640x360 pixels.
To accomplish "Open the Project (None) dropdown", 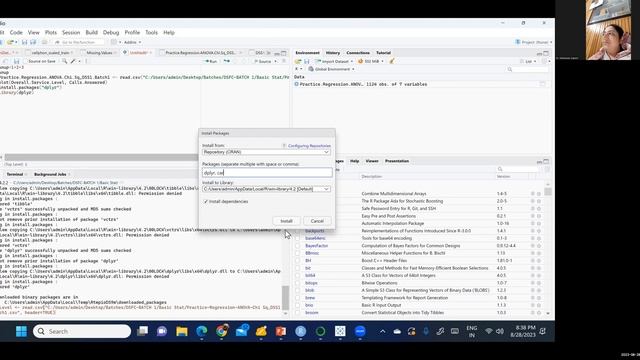I will coord(534,42).
